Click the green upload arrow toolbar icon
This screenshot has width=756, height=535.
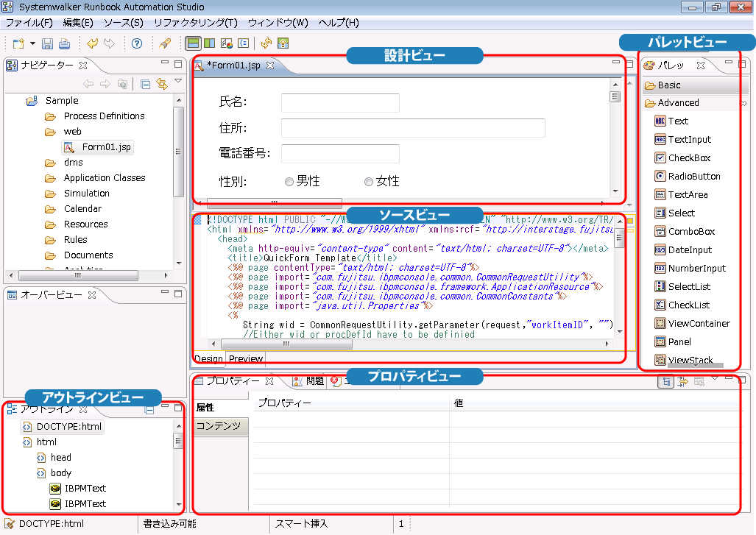coord(283,43)
